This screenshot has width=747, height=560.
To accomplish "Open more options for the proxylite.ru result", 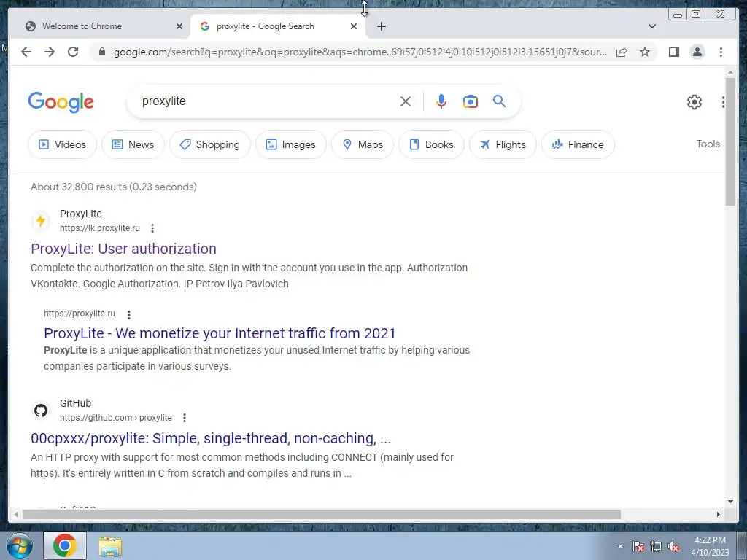I will click(129, 314).
